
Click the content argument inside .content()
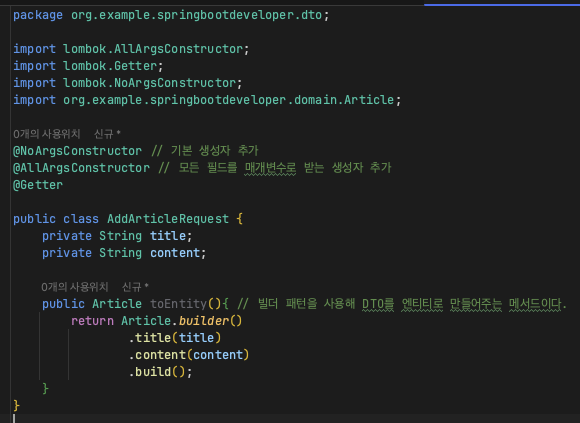click(x=218, y=355)
